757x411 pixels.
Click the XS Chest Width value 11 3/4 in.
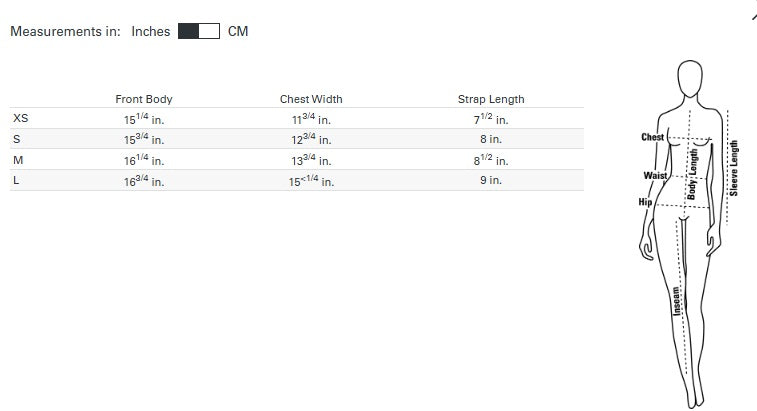pyautogui.click(x=311, y=118)
